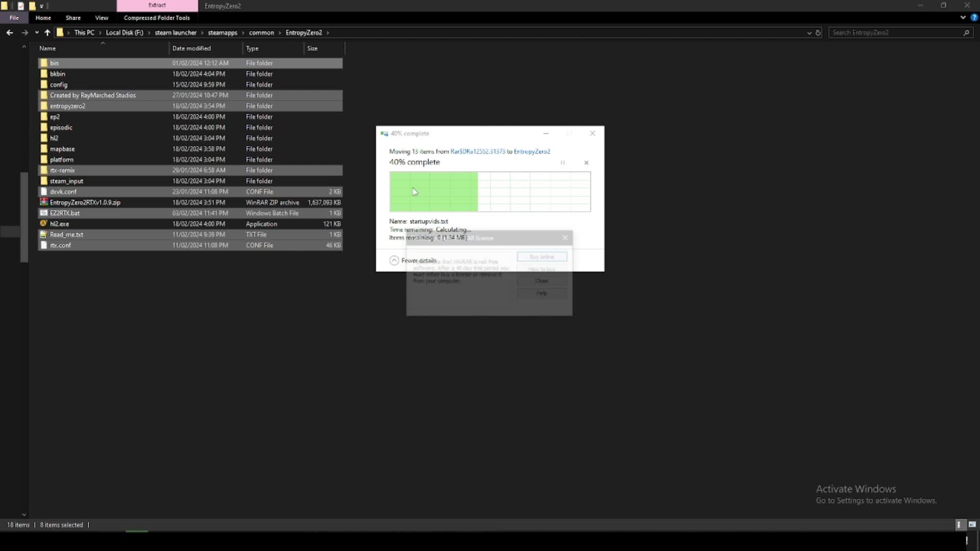This screenshot has height=551, width=980.
Task: Collapse the Fewer details section
Action: [x=394, y=260]
